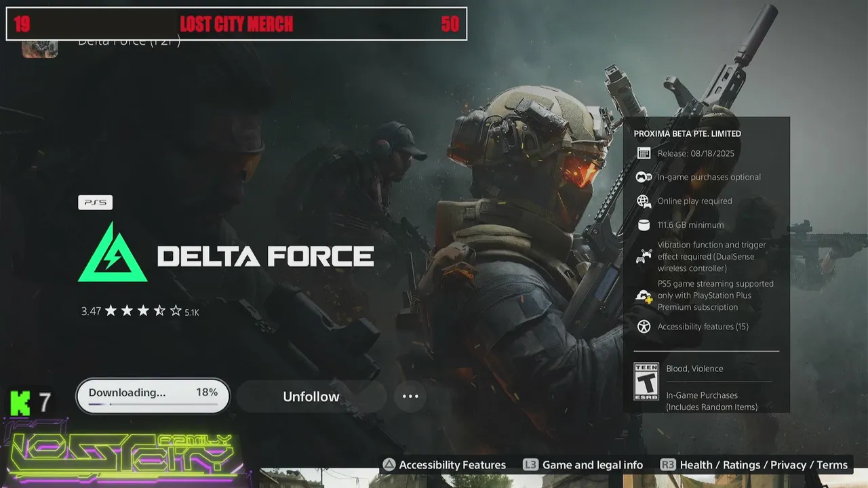Click the Online play required text

click(694, 201)
